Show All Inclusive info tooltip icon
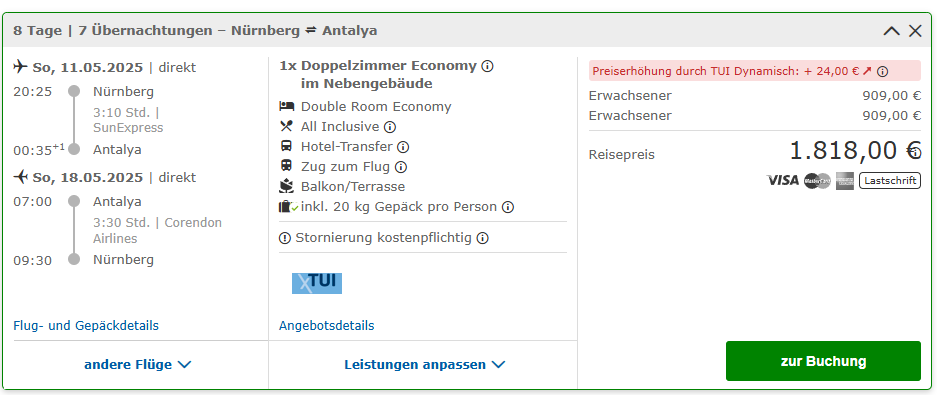Screen dimensions: 937x395 (x=390, y=127)
